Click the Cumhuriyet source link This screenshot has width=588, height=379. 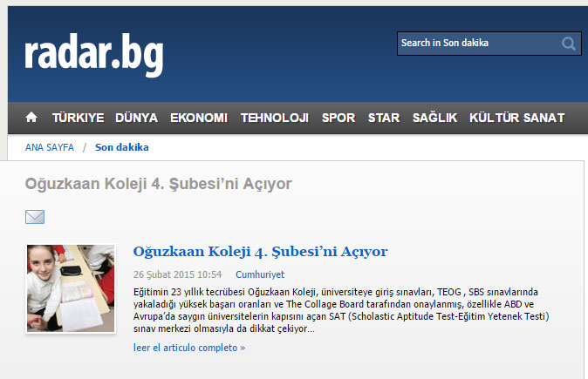pos(260,274)
